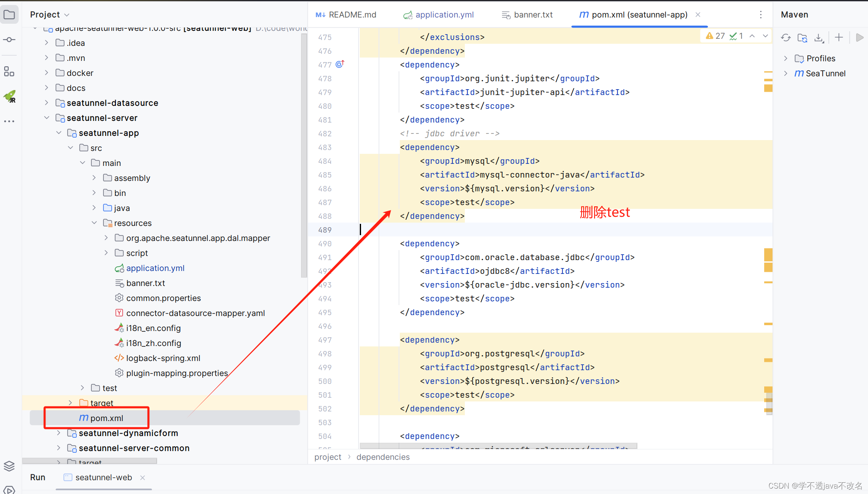Switch to the application.yml tab
The width and height of the screenshot is (868, 494).
tap(444, 15)
